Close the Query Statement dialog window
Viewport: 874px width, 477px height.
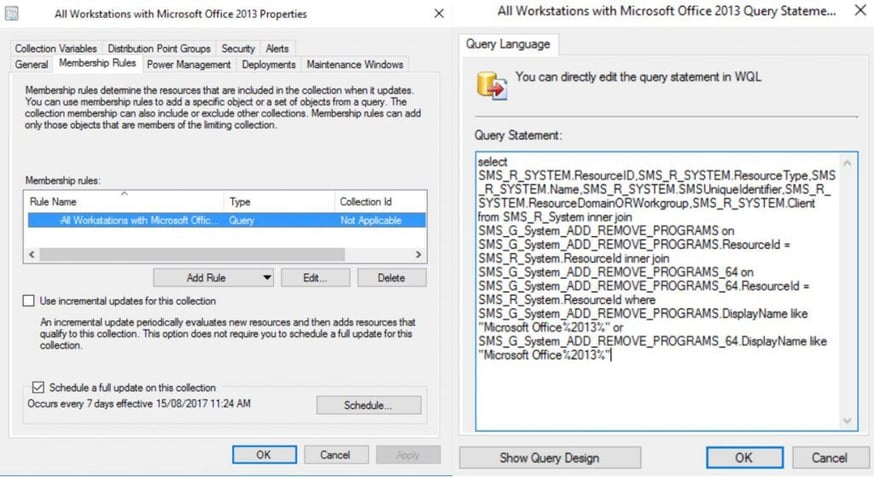pos(860,10)
